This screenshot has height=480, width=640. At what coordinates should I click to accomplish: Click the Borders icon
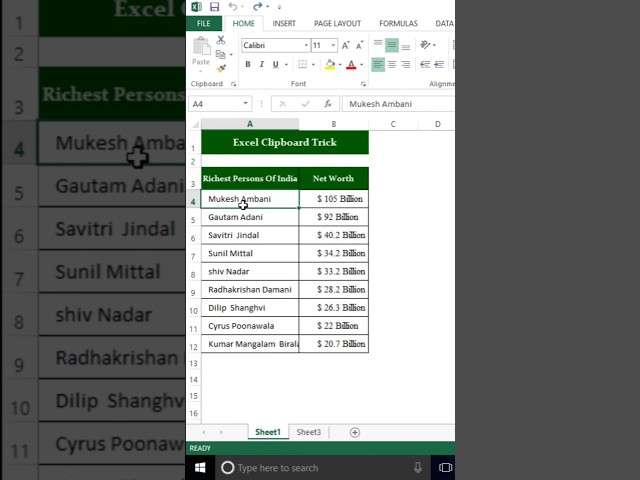click(302, 64)
